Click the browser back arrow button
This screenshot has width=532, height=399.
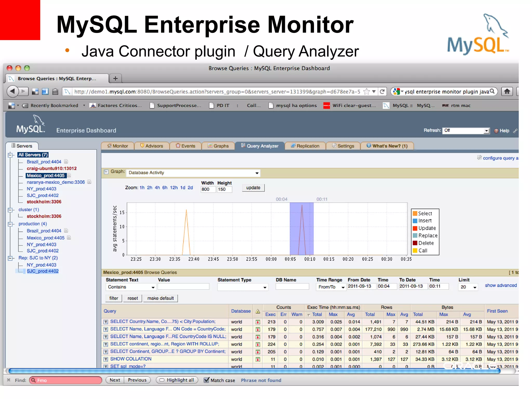12,91
